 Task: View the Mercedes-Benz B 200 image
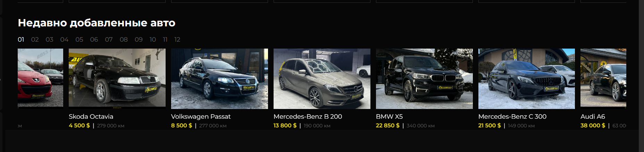(x=322, y=78)
